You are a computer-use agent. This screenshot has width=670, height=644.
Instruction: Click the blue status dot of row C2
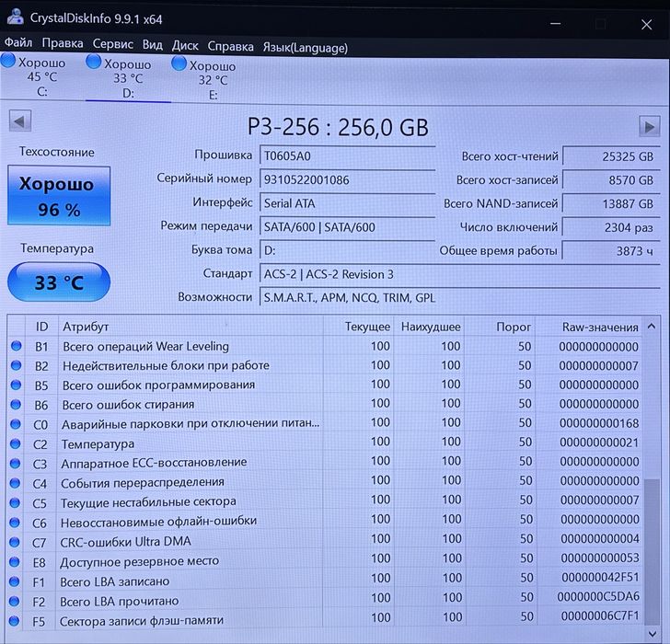click(x=15, y=443)
